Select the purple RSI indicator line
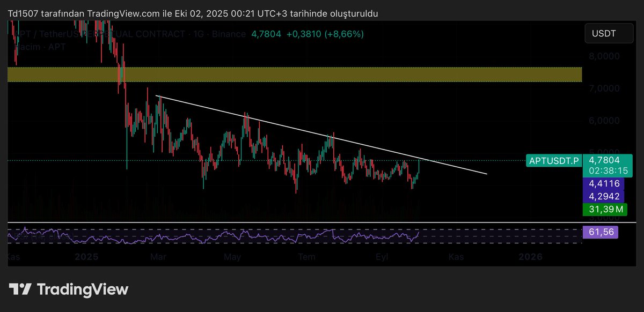 tap(215, 235)
